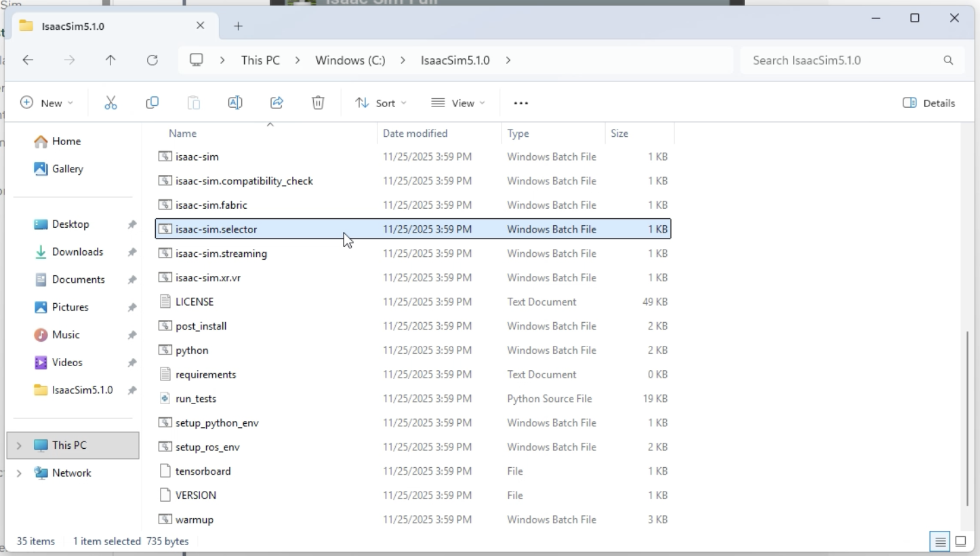980x556 pixels.
Task: Copy isaac-sim.selector using the Copy icon
Action: (x=152, y=102)
